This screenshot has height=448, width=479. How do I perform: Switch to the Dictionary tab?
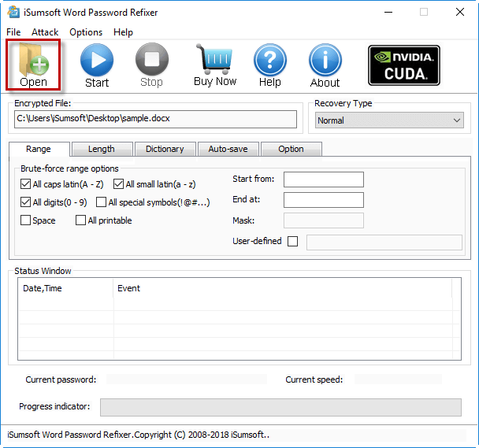click(165, 149)
